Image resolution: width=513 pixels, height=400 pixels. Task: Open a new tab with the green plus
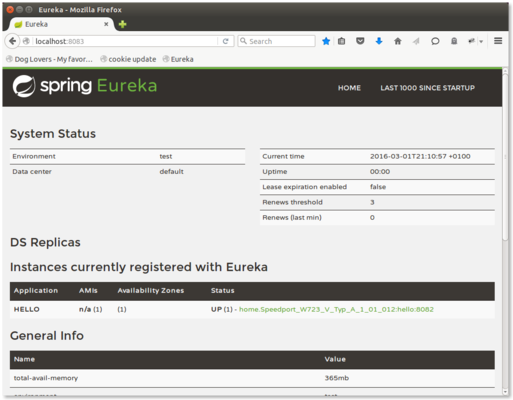point(122,24)
